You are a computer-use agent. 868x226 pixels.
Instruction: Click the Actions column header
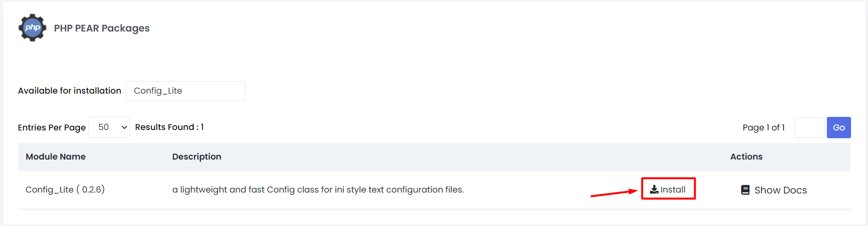746,157
